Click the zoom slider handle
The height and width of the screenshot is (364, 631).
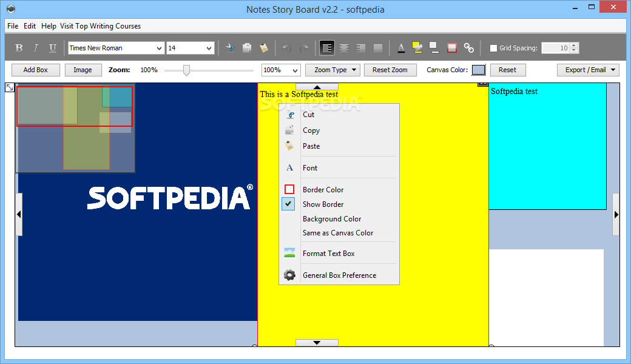(186, 70)
